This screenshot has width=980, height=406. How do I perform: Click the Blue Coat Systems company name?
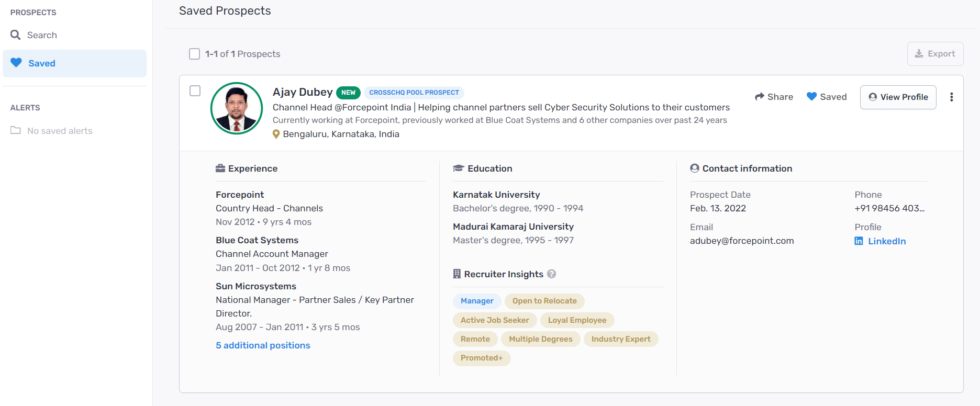257,240
